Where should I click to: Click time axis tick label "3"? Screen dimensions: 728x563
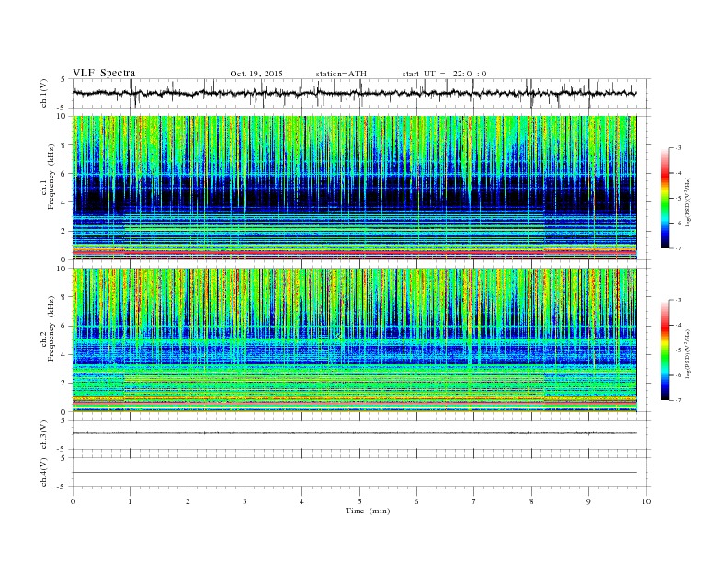pyautogui.click(x=245, y=501)
